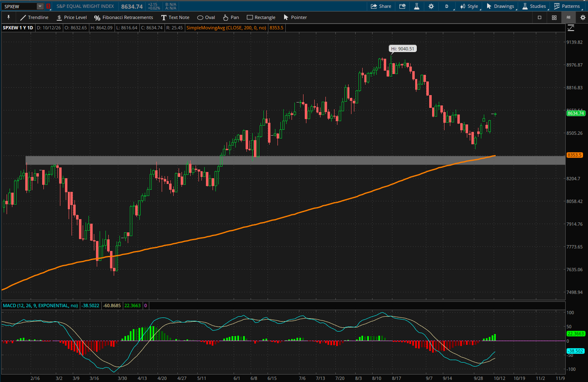Switch to the Pointer tool
Image resolution: width=588 pixels, height=382 pixels.
coord(295,18)
